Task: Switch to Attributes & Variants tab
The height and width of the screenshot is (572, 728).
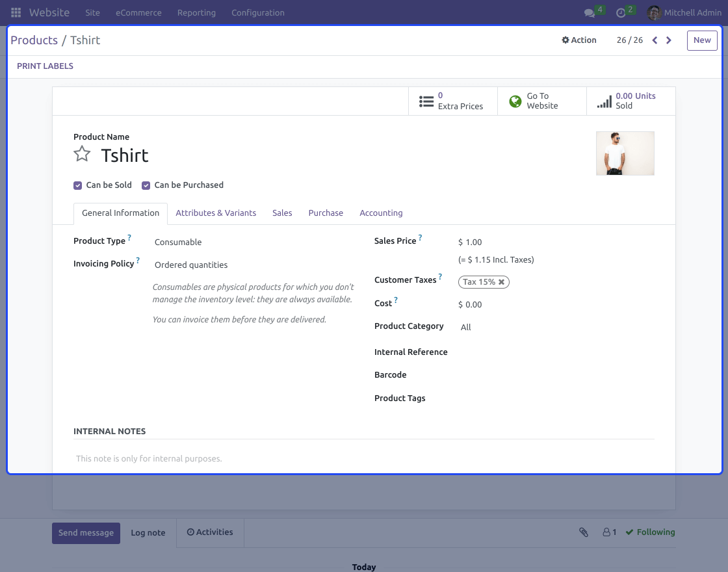Action: pos(216,213)
